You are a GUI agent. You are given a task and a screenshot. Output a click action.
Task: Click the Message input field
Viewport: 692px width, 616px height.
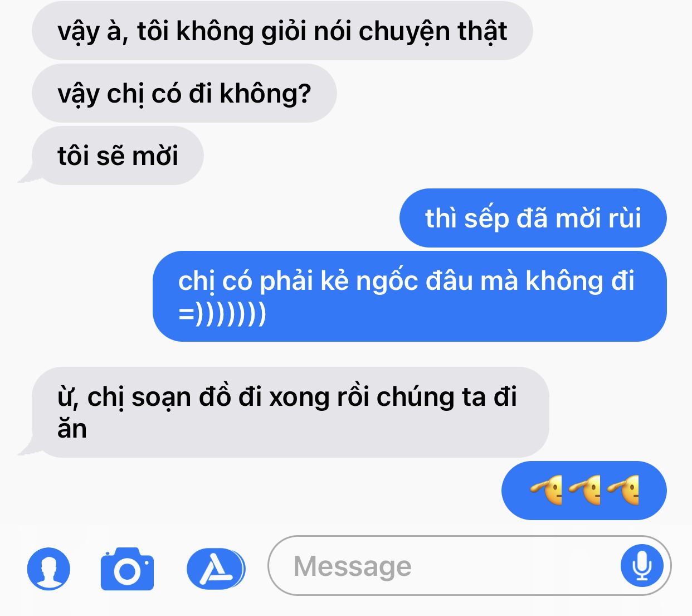click(x=469, y=566)
